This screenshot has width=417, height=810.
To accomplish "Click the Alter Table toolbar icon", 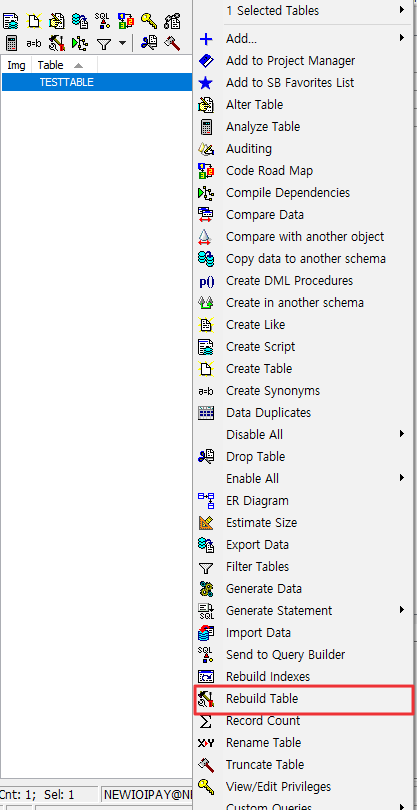I will (x=56, y=21).
